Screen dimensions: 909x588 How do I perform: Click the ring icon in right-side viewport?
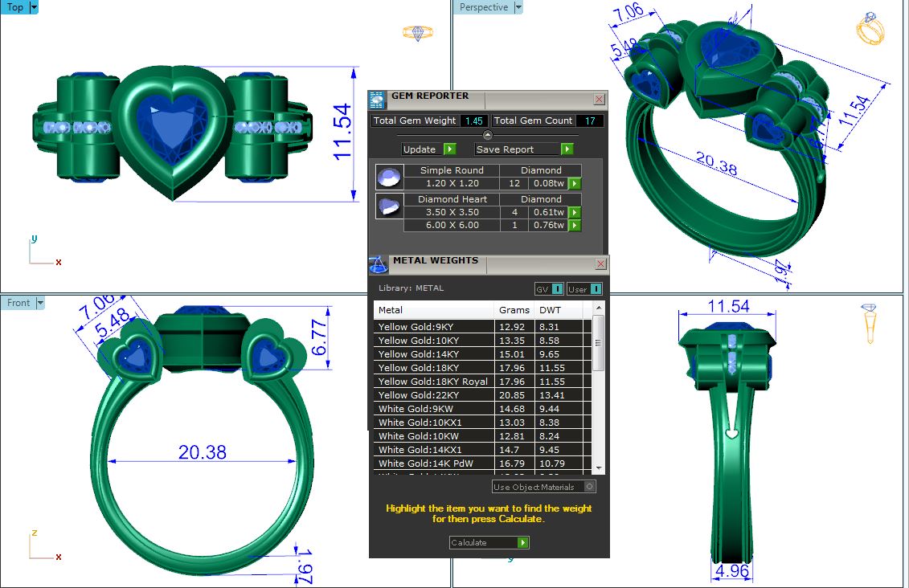(x=869, y=323)
